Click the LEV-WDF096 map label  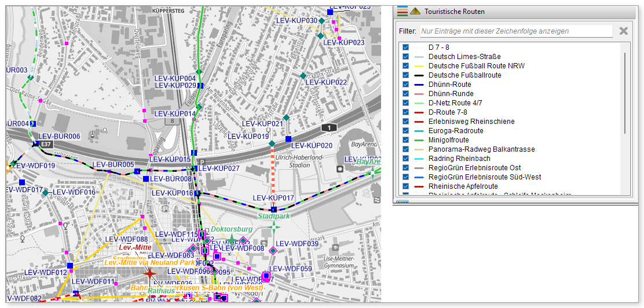(189, 272)
